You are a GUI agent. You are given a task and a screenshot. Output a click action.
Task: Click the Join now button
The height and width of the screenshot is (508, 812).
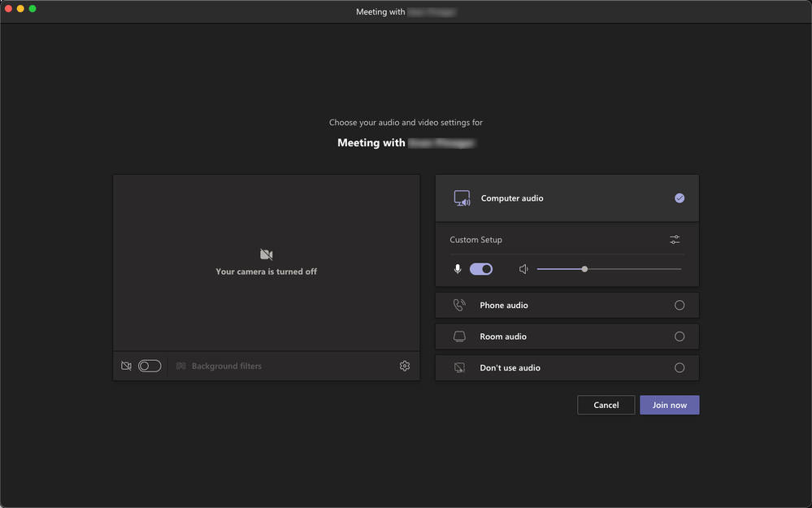coord(669,405)
